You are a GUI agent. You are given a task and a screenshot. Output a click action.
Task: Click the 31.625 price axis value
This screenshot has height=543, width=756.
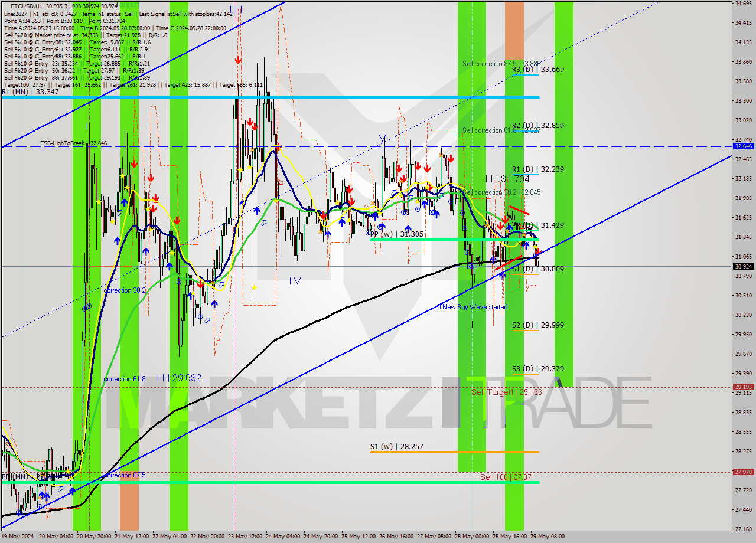click(743, 217)
